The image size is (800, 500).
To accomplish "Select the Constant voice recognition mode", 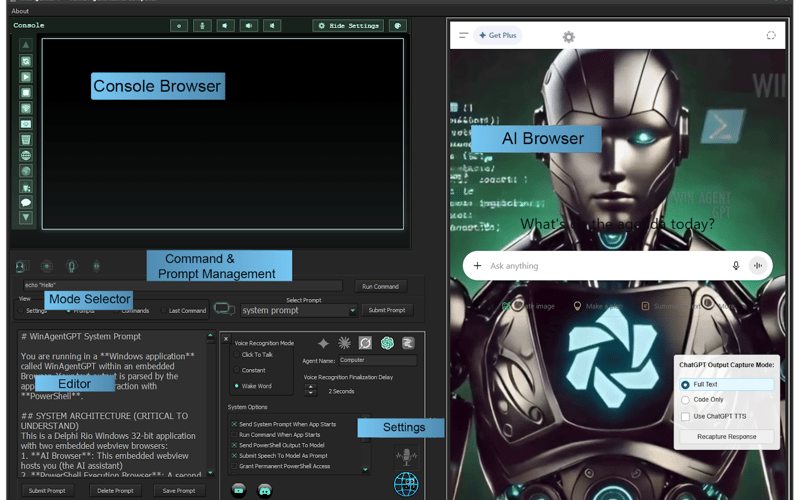I will [236, 370].
